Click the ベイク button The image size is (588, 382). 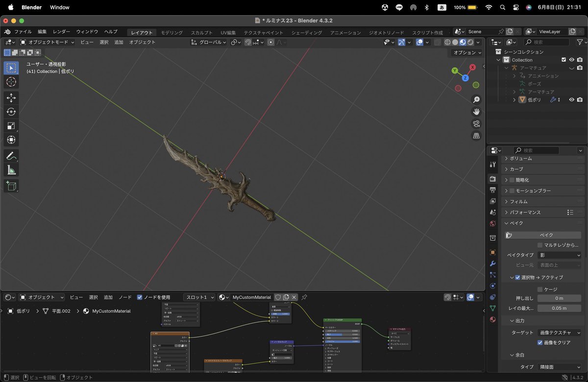543,235
